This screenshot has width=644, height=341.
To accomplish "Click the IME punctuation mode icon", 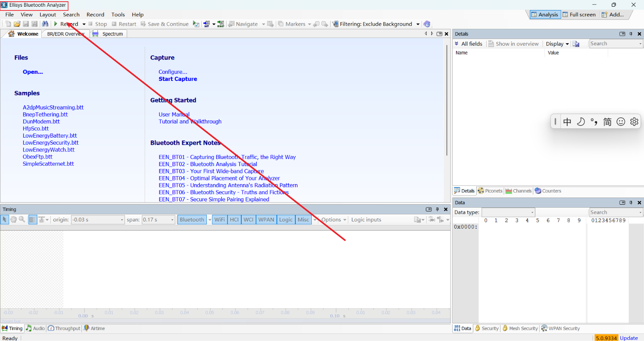I will tap(594, 122).
